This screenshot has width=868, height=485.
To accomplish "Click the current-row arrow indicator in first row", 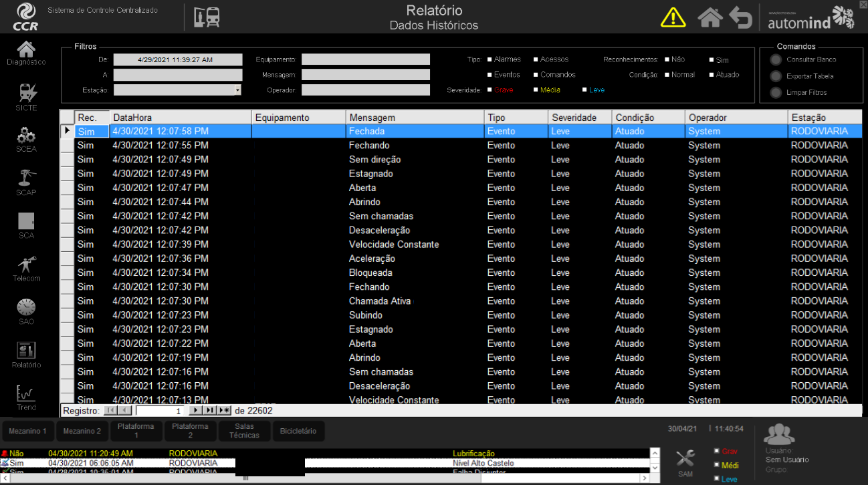I will pos(67,131).
